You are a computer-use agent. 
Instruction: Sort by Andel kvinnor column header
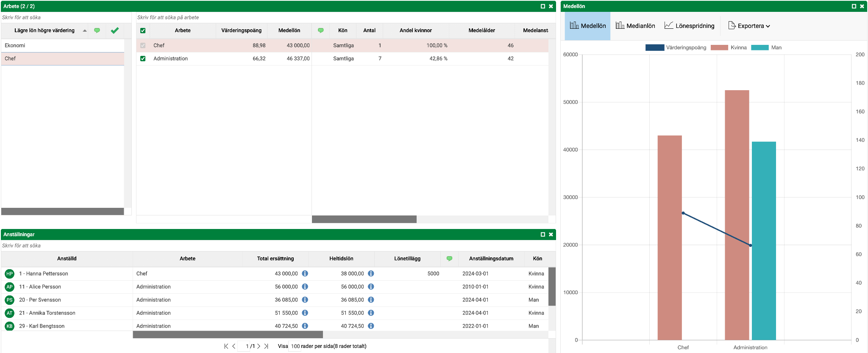tap(415, 30)
